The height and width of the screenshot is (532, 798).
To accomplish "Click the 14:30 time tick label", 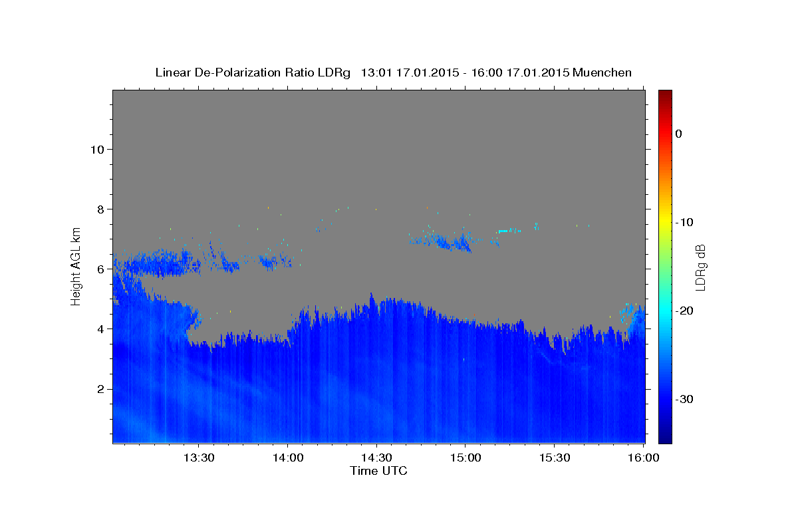I will [376, 458].
